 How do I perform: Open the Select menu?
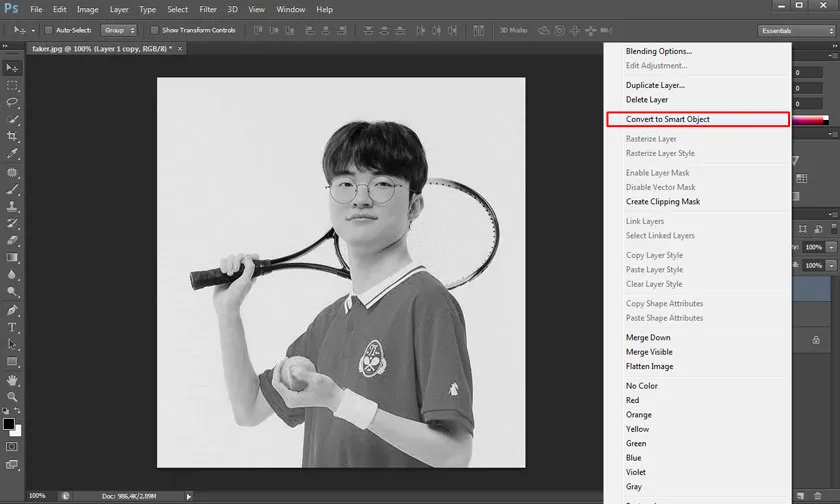tap(177, 9)
